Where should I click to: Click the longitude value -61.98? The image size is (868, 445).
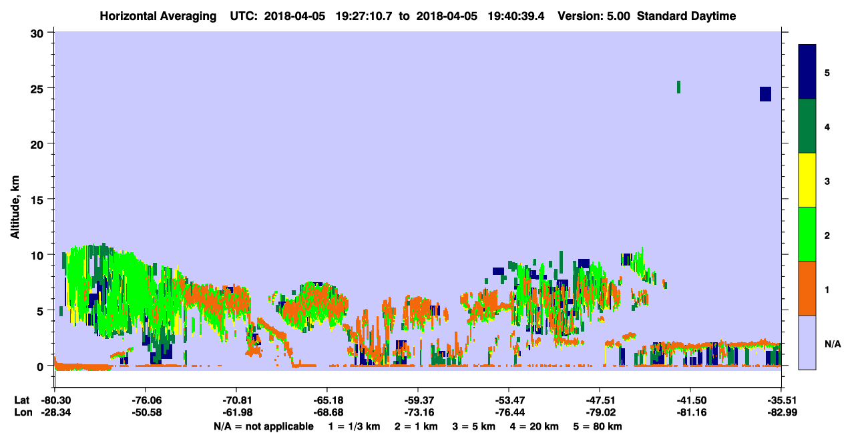click(x=236, y=413)
